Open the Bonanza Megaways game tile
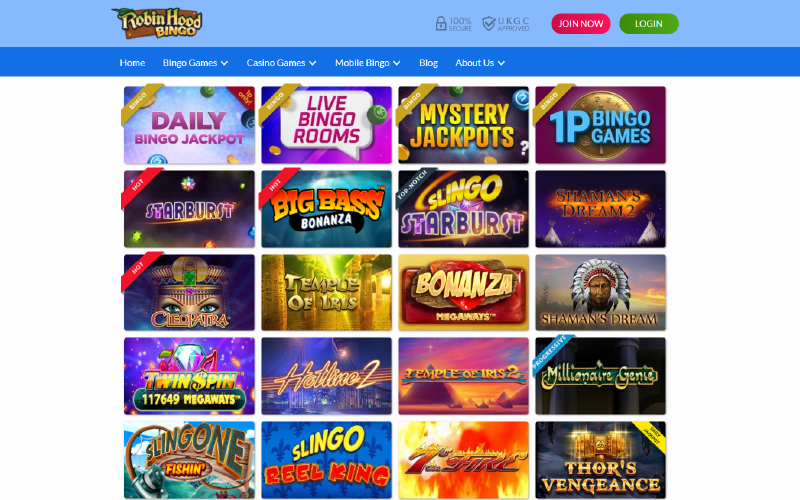This screenshot has width=800, height=500. pos(463,292)
